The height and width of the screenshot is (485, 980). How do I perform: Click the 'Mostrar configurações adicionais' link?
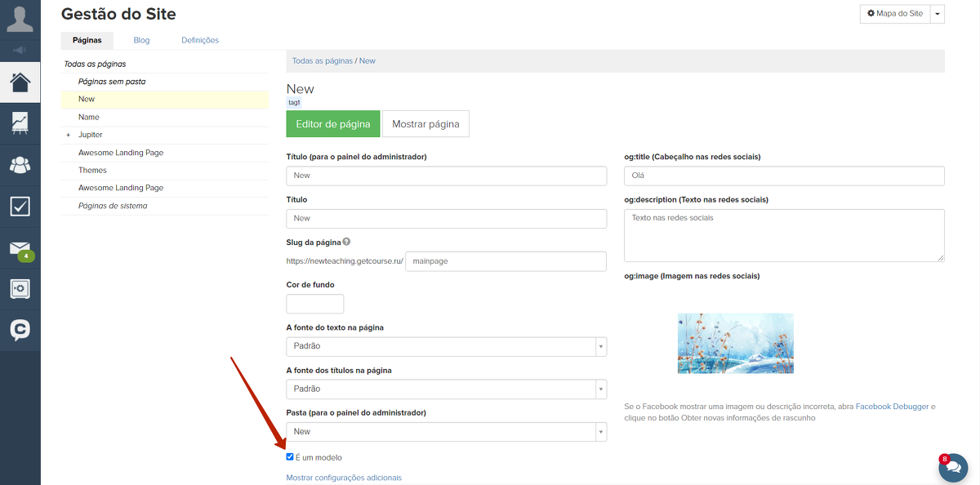[x=344, y=478]
